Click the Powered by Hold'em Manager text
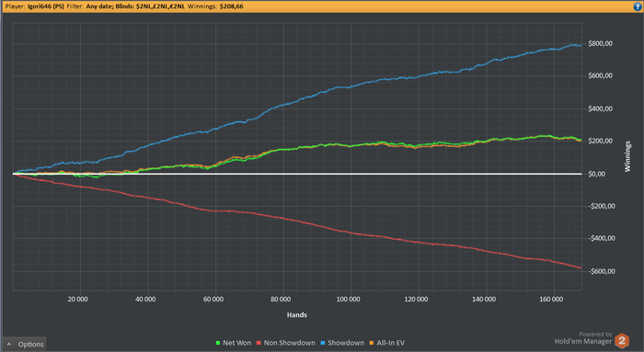The height and width of the screenshot is (352, 644). (x=583, y=338)
